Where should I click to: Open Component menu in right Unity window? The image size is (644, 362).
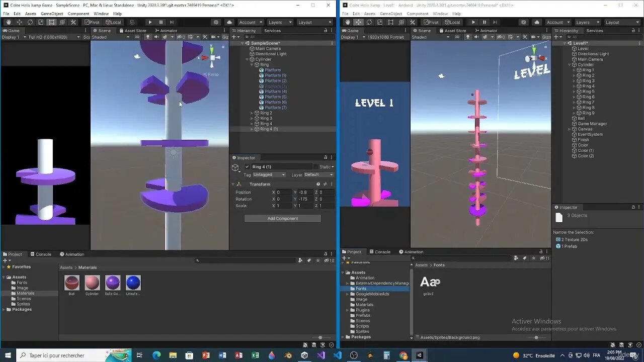point(418,14)
